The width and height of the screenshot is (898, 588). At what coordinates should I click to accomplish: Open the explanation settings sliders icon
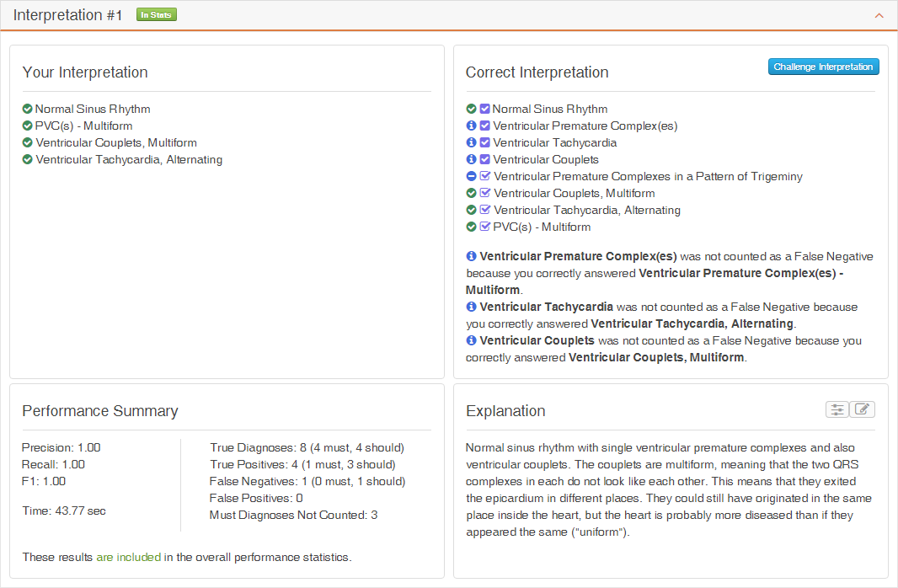point(837,409)
